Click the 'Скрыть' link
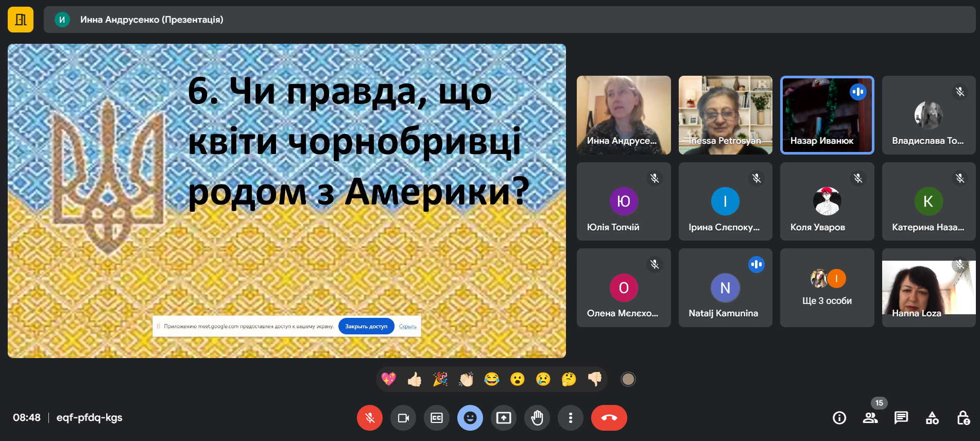Viewport: 980px width, 441px height. [x=408, y=327]
